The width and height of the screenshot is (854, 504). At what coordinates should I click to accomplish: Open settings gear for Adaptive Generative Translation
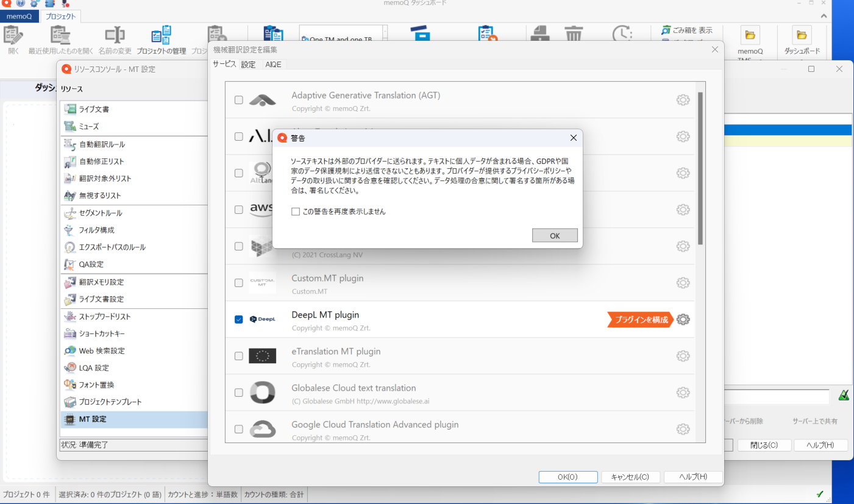[x=683, y=100]
